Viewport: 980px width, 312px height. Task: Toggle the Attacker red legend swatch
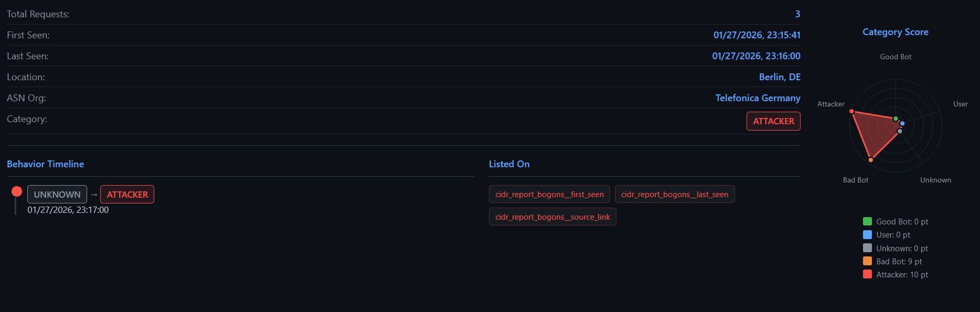point(867,274)
